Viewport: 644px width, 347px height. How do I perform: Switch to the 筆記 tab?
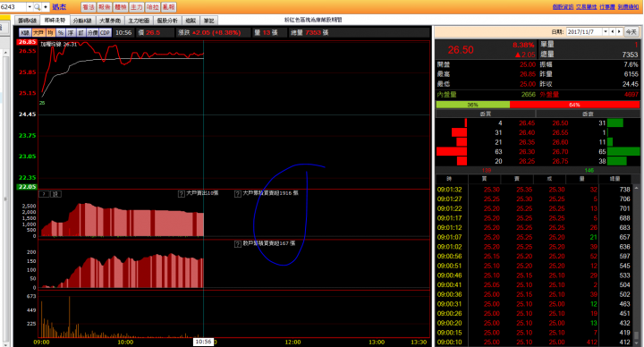point(208,21)
